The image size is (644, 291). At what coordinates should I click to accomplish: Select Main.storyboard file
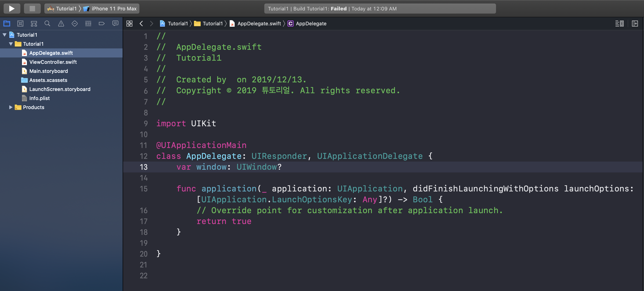(x=48, y=71)
